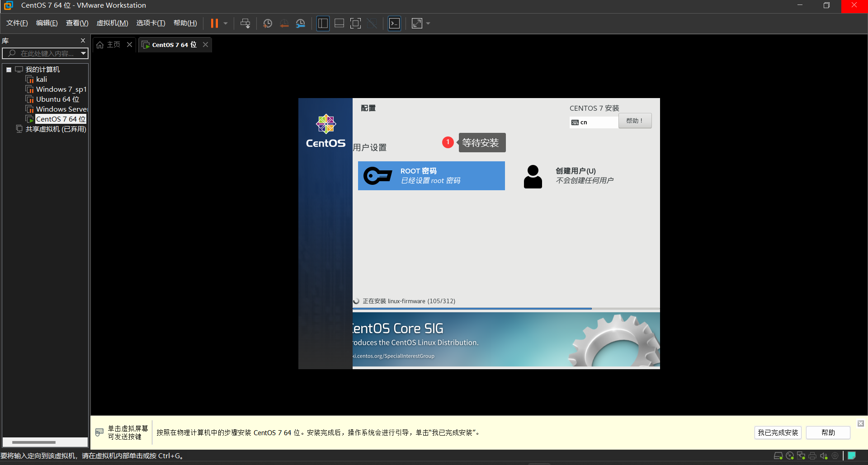Click the cn keyboard layout indicator

[594, 122]
